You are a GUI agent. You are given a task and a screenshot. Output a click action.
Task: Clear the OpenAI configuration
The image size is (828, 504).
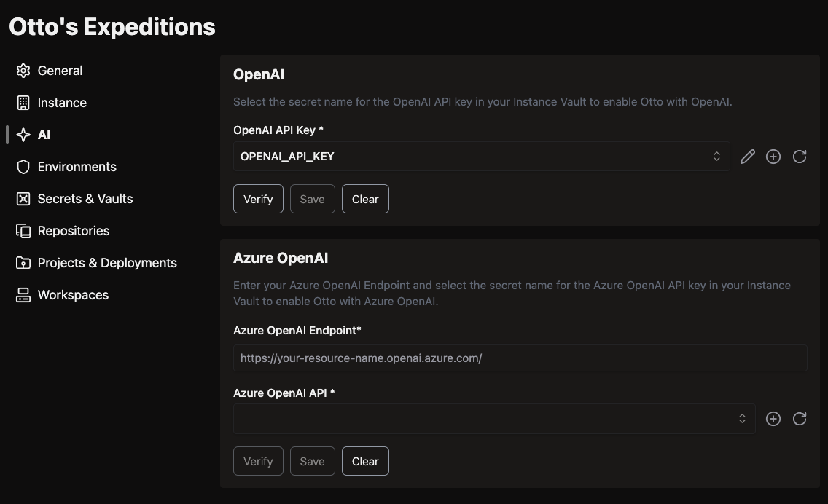click(365, 199)
